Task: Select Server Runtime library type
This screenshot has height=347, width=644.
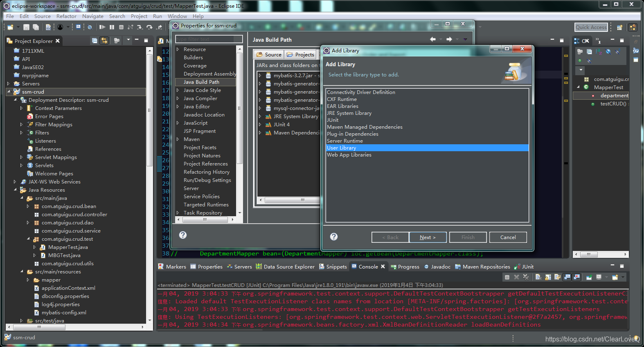Action: tap(427, 141)
